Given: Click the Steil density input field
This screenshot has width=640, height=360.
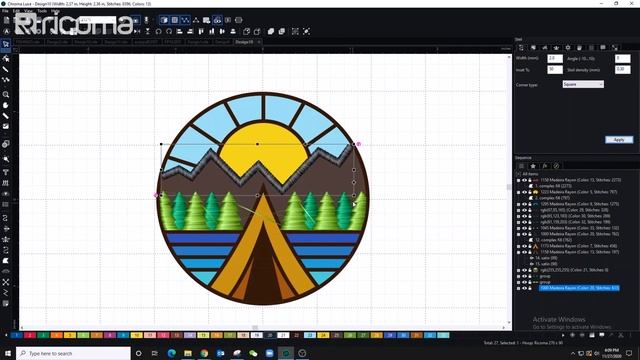Looking at the screenshot, I should [622, 69].
